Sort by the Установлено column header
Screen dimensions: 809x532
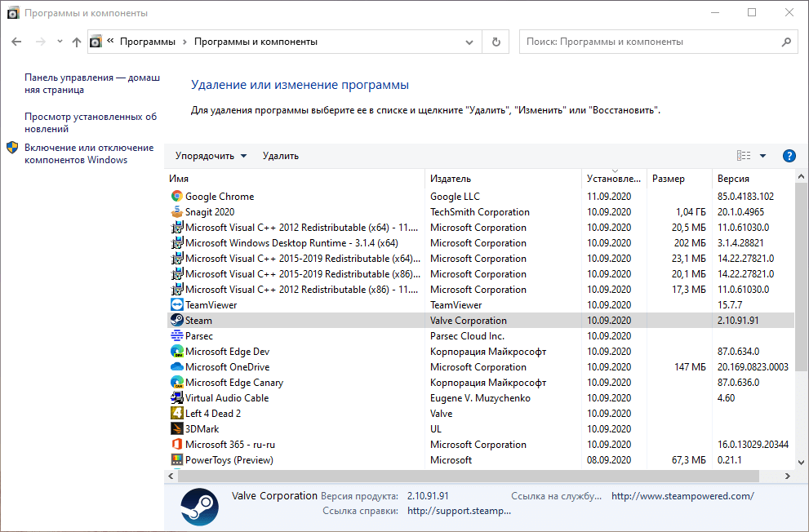614,179
